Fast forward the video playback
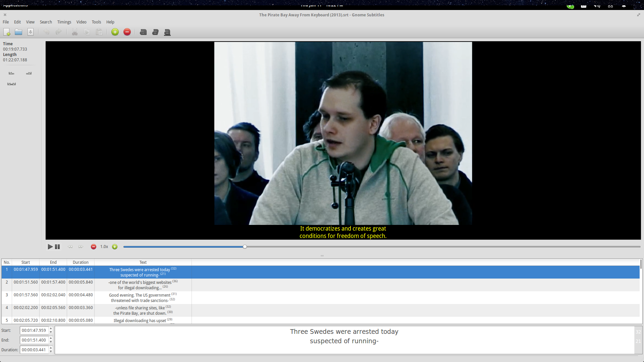 tap(81, 247)
